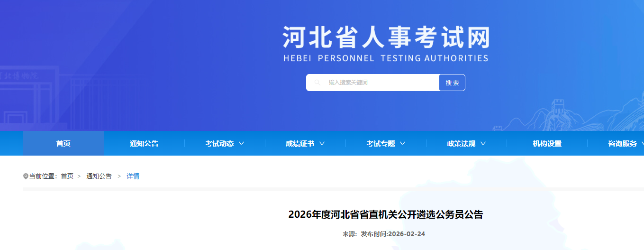
Task: Expand the 政策法规 dropdown chevron
Action: pos(483,143)
